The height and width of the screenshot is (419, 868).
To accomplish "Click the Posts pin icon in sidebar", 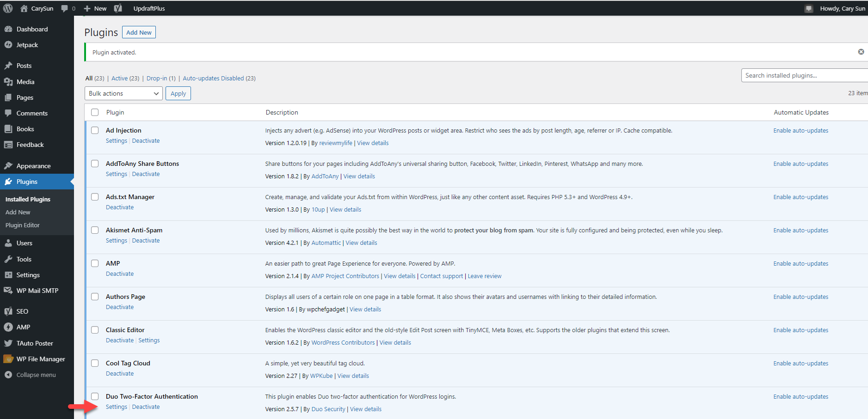I will pyautogui.click(x=8, y=66).
